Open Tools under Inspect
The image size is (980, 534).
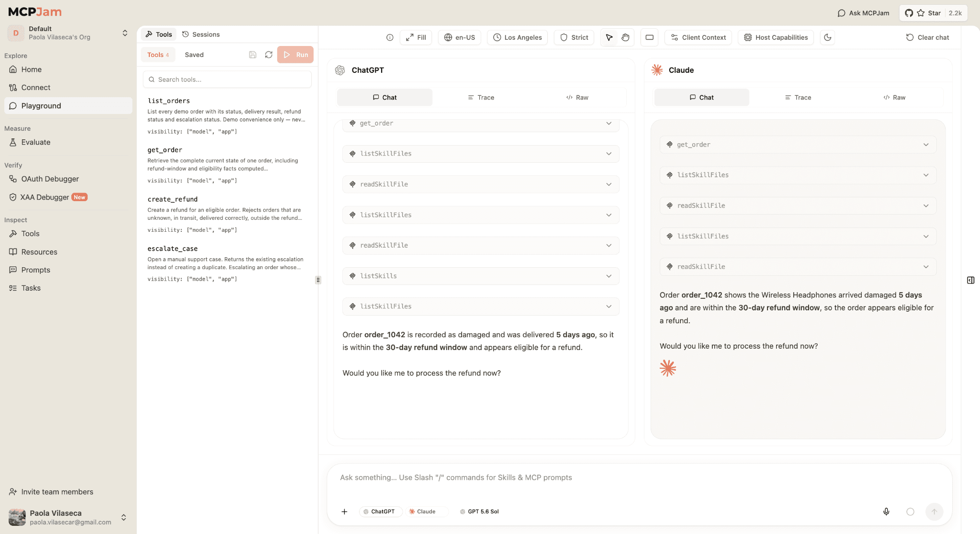tap(68, 234)
